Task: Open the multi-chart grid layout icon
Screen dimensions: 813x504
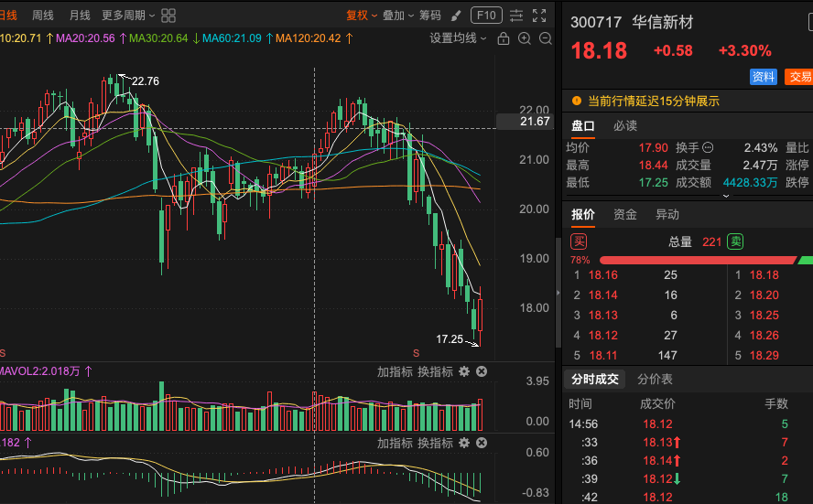Action: click(x=168, y=16)
